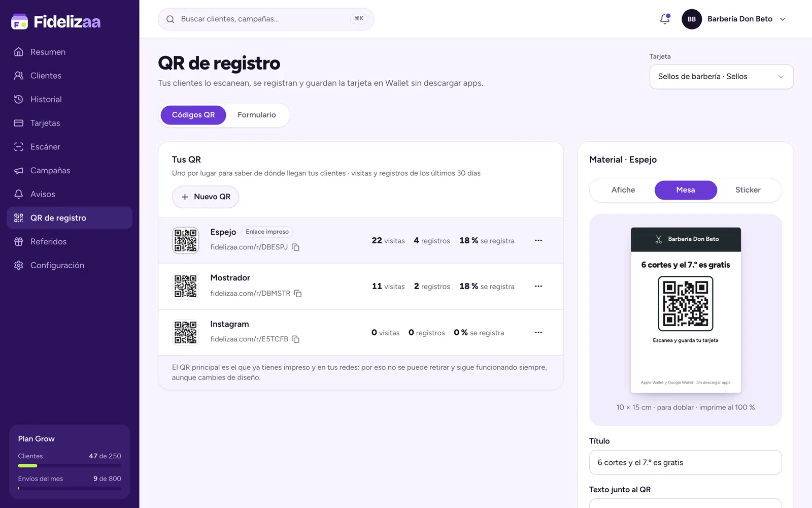The image size is (812, 508).
Task: Click the Título field '6 cortes y el 7.º es gratis'
Action: click(x=685, y=462)
